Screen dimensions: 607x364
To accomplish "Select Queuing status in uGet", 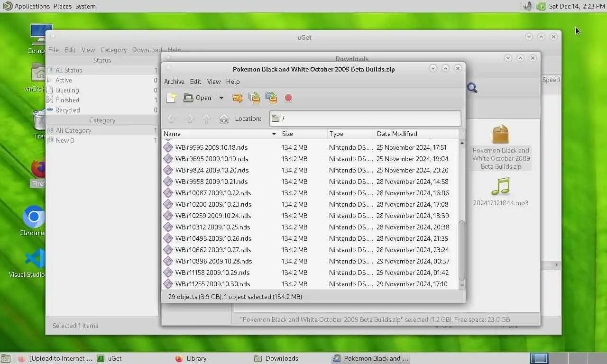I will pos(102,90).
